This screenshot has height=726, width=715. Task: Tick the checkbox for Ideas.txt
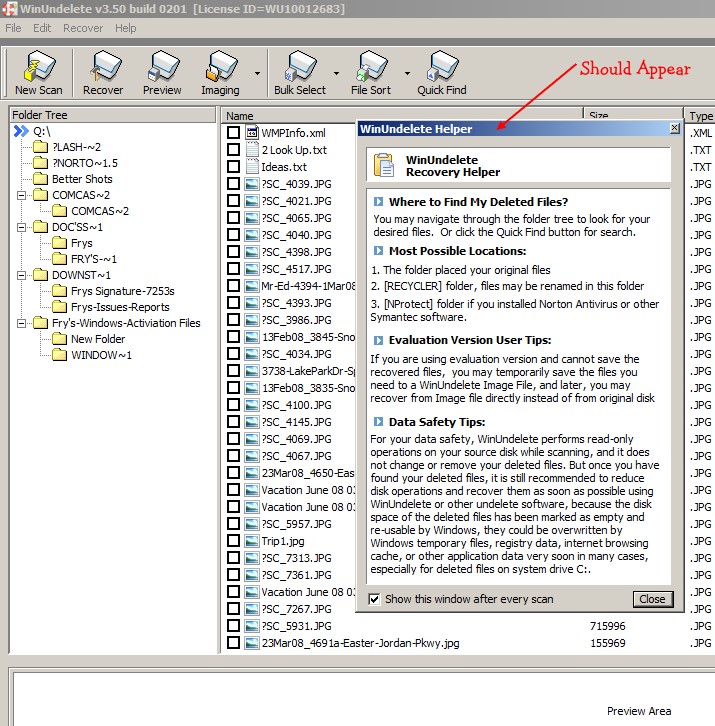coord(234,167)
